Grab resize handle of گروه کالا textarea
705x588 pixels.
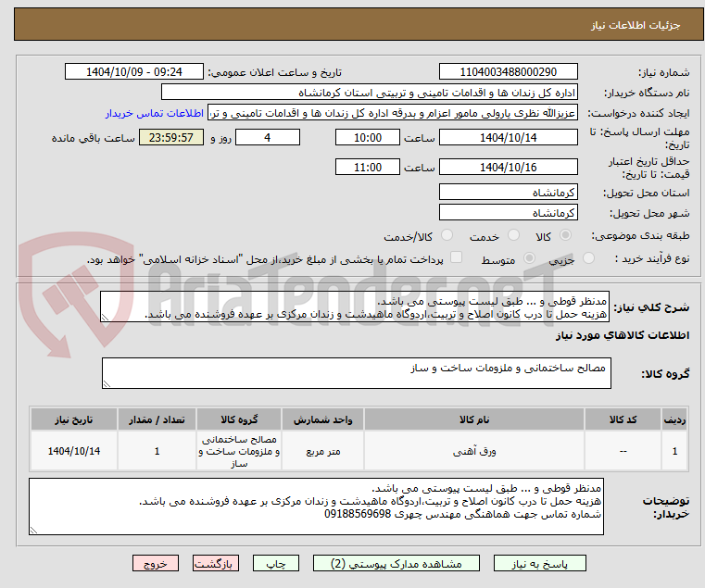tap(107, 383)
